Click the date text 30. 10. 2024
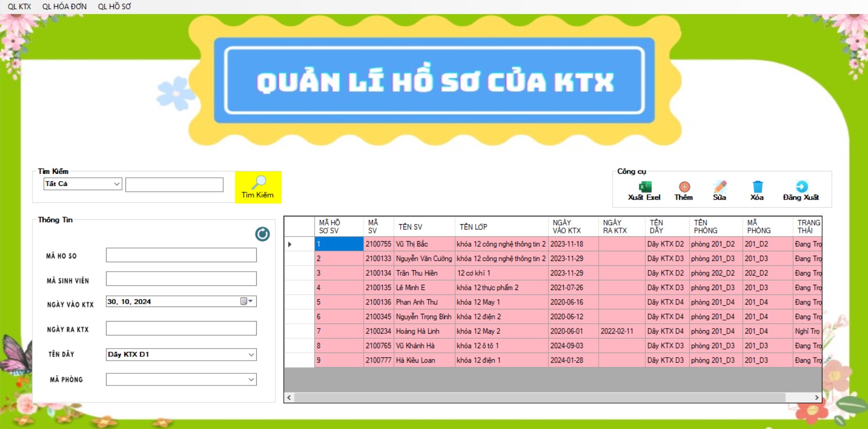Screen dimensions: 868x429 (x=129, y=302)
